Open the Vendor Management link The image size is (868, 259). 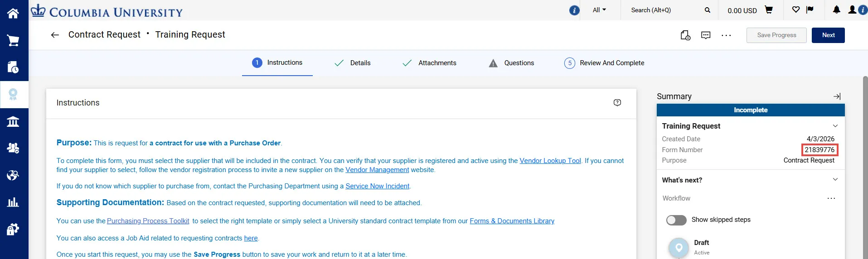(x=377, y=170)
